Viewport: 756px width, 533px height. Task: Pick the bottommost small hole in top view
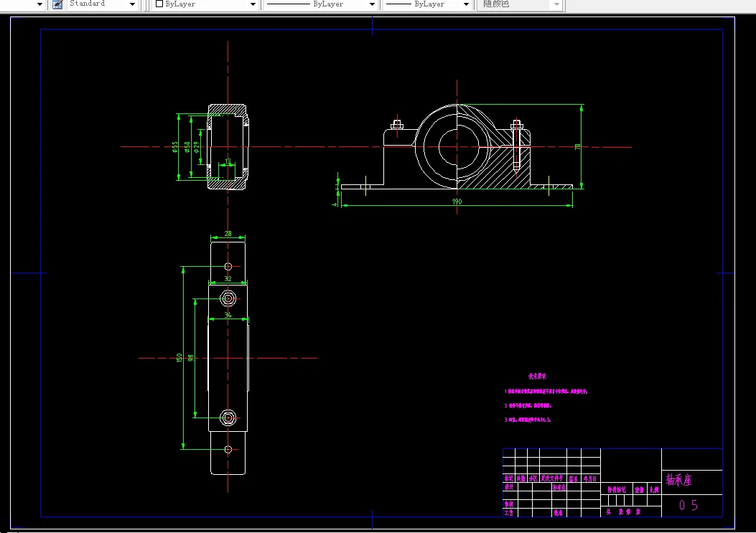tap(228, 450)
